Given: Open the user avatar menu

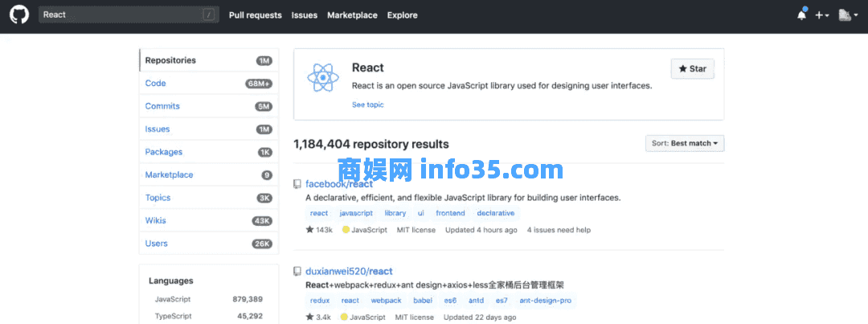Looking at the screenshot, I should coord(847,15).
